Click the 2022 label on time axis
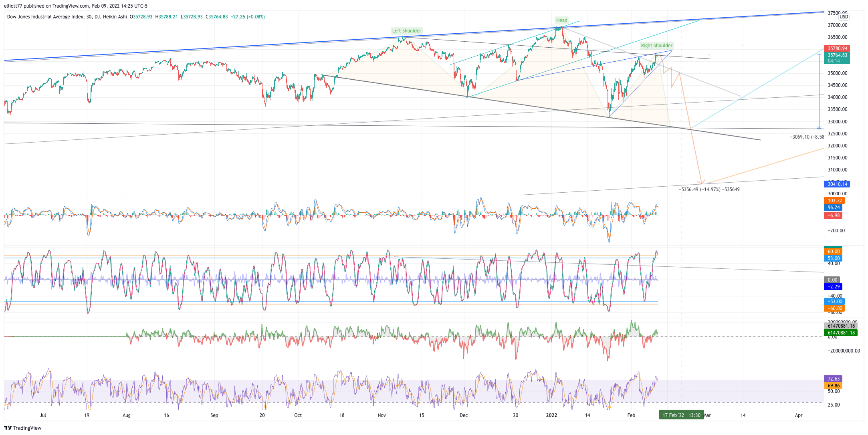 (x=551, y=415)
